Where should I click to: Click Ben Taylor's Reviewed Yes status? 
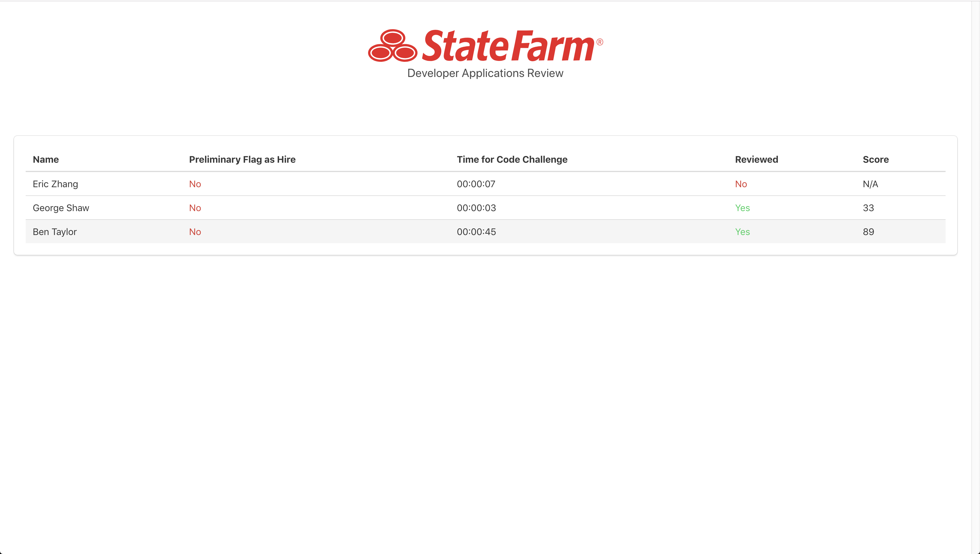(742, 232)
